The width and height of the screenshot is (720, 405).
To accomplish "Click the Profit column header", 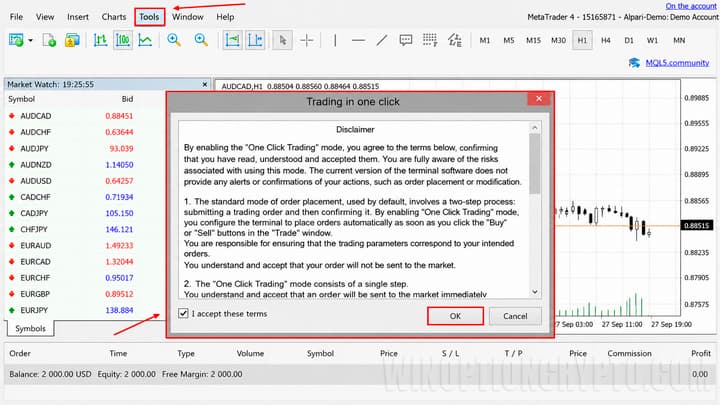I will click(701, 354).
